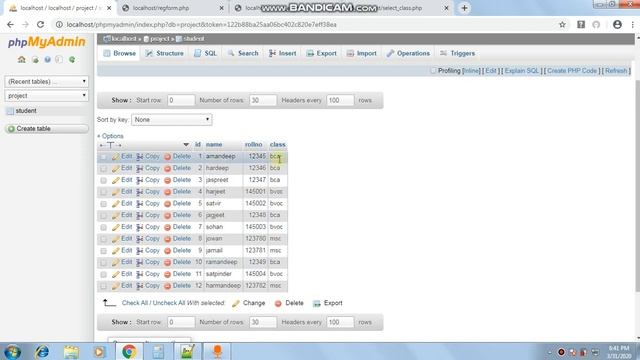Open phpMyAdmin home icon in sidebar
Viewport: 640px width, 360px height.
[x=22, y=60]
